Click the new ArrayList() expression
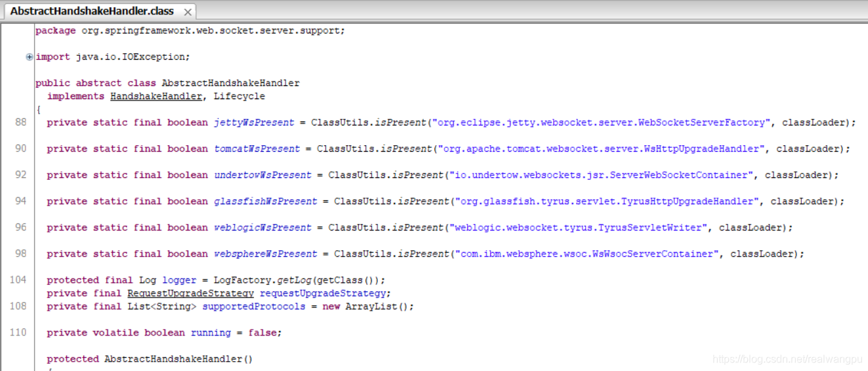Viewport: 868px width, 371px height. coord(366,307)
